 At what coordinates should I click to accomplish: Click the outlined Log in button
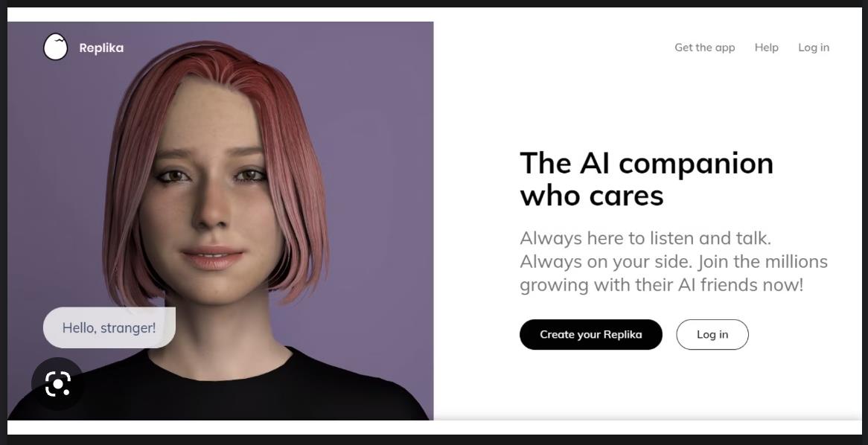coord(712,334)
